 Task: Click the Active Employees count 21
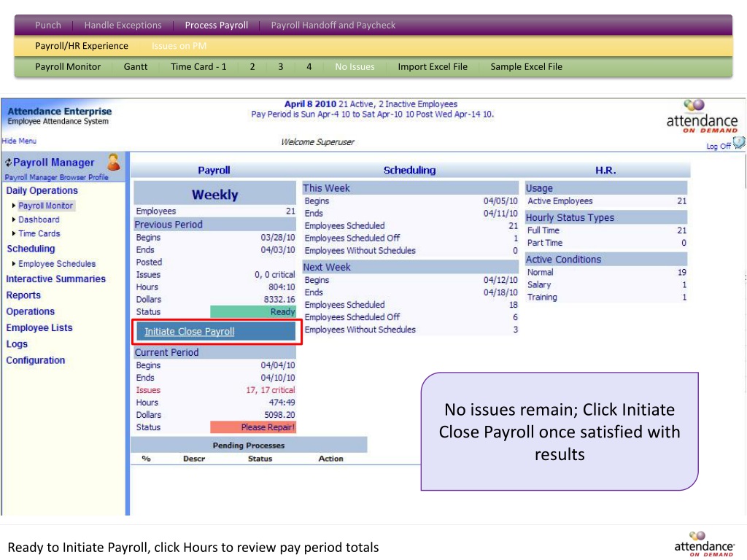(x=682, y=201)
